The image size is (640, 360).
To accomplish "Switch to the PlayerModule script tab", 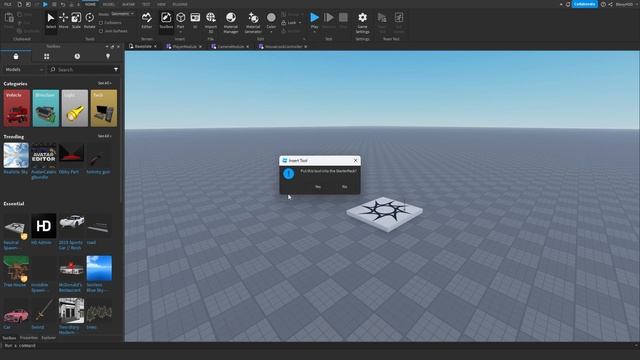I will click(x=184, y=47).
